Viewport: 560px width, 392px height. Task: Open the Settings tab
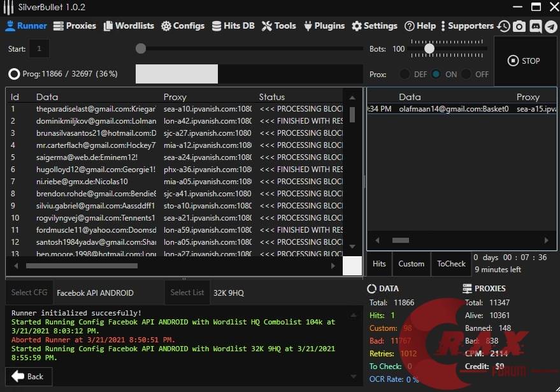375,25
